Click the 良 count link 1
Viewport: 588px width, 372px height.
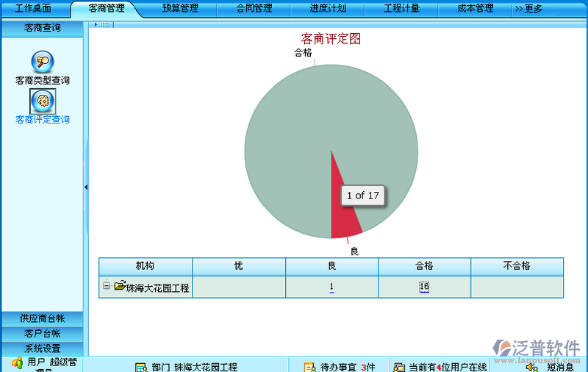pos(331,287)
